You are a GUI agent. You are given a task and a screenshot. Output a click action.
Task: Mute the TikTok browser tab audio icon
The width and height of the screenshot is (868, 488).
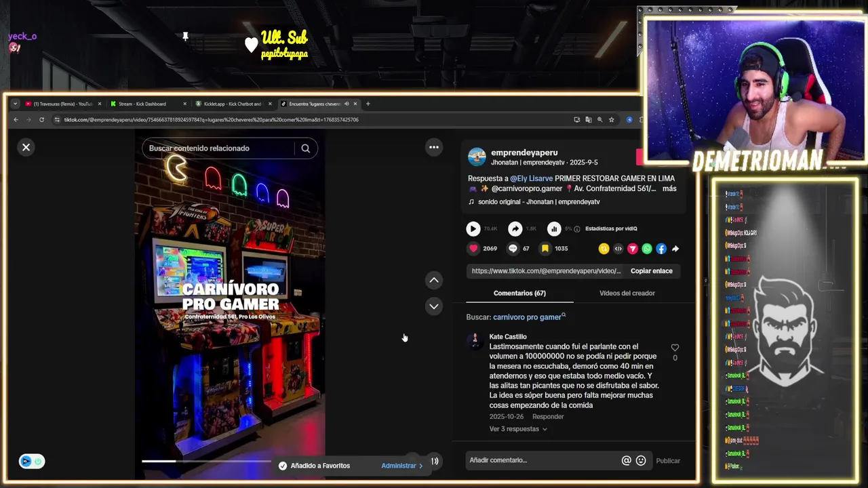[x=347, y=104]
